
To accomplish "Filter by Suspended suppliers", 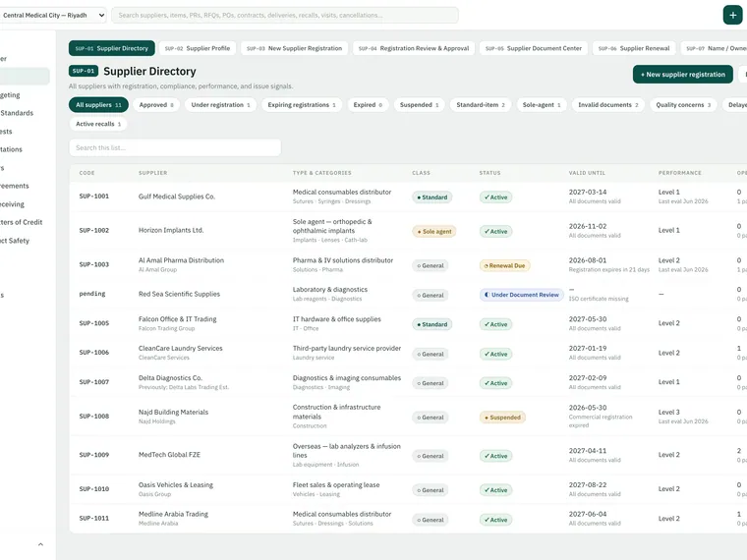I will (x=420, y=105).
